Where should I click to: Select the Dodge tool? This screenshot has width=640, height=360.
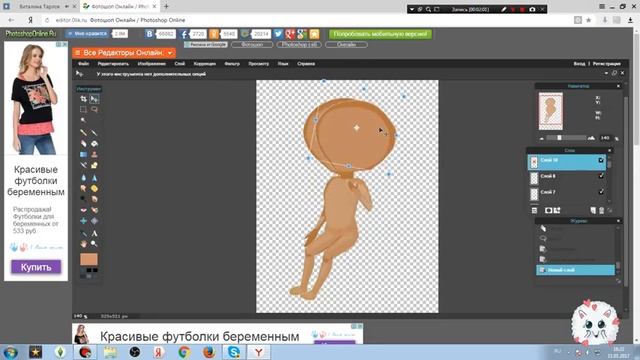click(x=83, y=199)
